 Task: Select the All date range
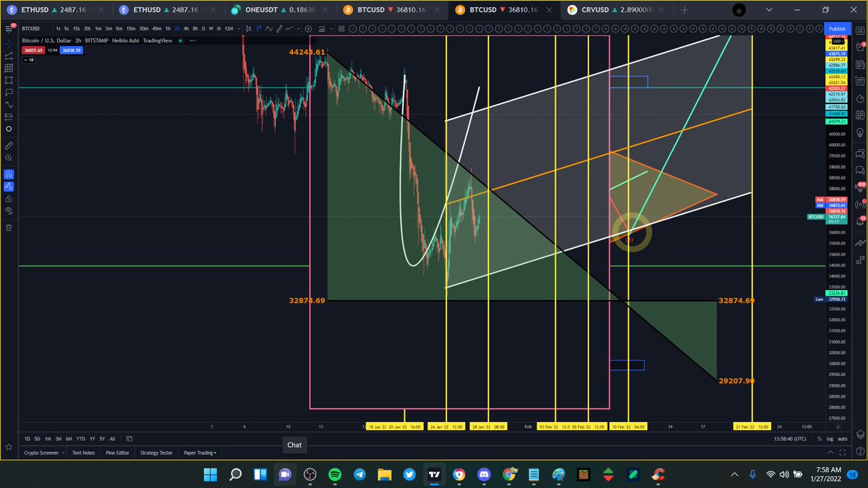pos(112,439)
